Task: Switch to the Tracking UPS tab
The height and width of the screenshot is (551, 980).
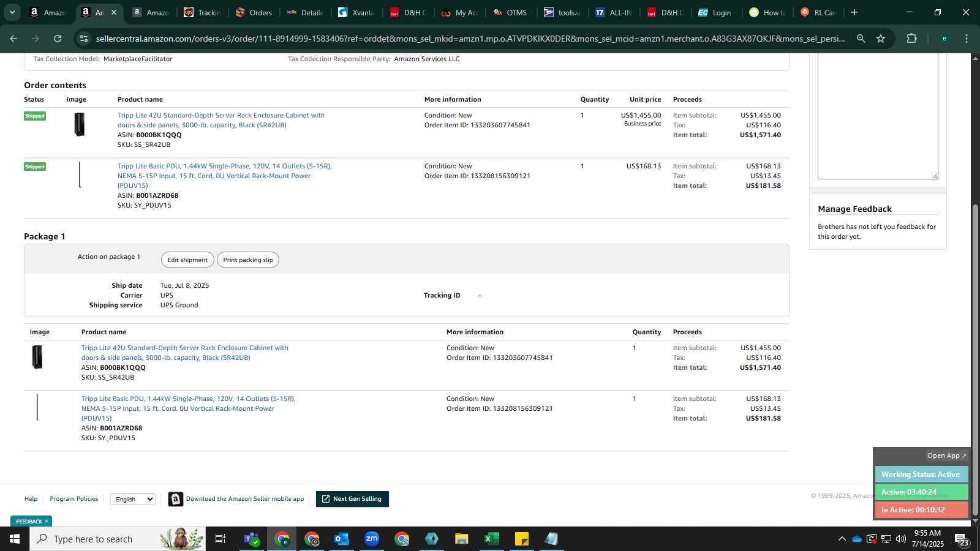Action: (203, 12)
